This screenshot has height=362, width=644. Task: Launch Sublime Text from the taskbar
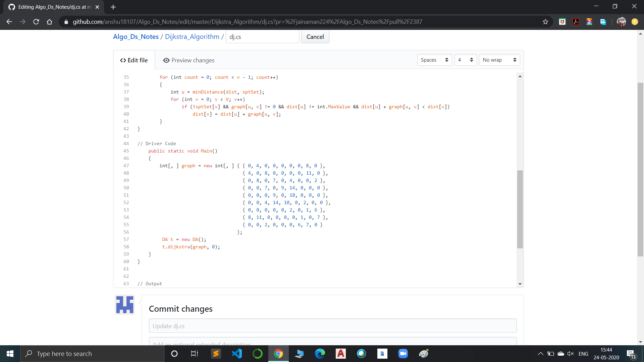point(216,354)
